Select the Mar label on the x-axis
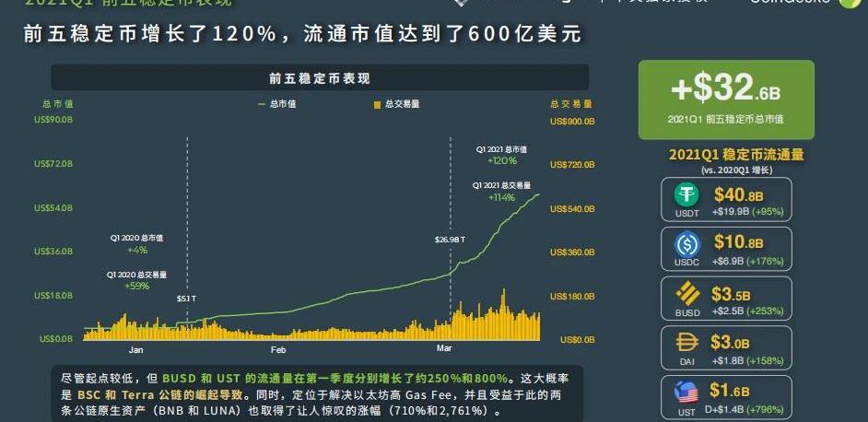Screen dimensions: 868x422 [x=444, y=350]
